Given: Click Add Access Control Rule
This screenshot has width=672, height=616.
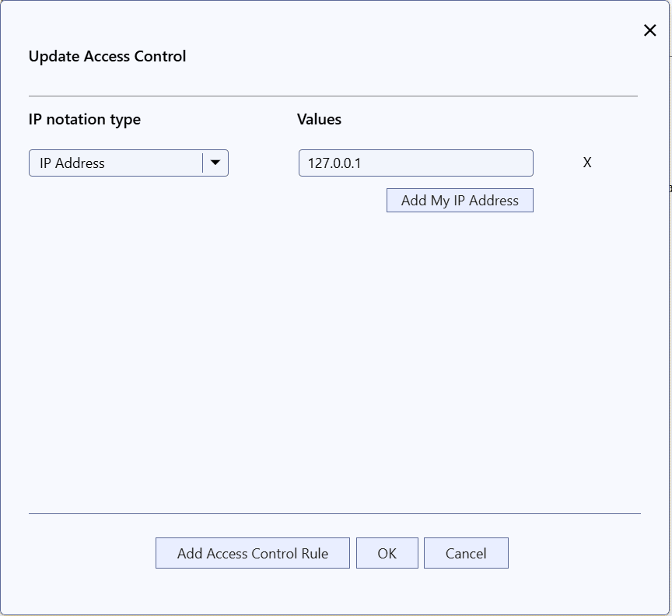Looking at the screenshot, I should tap(252, 553).
